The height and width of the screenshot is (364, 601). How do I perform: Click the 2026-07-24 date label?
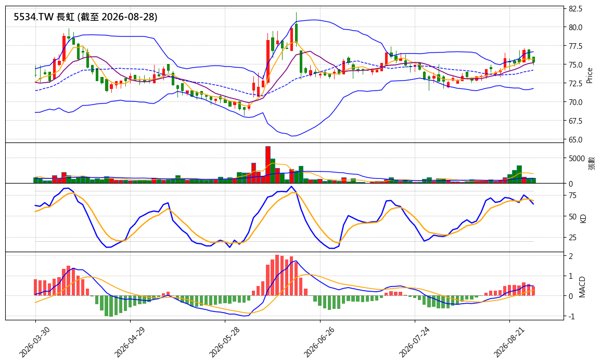(414, 341)
